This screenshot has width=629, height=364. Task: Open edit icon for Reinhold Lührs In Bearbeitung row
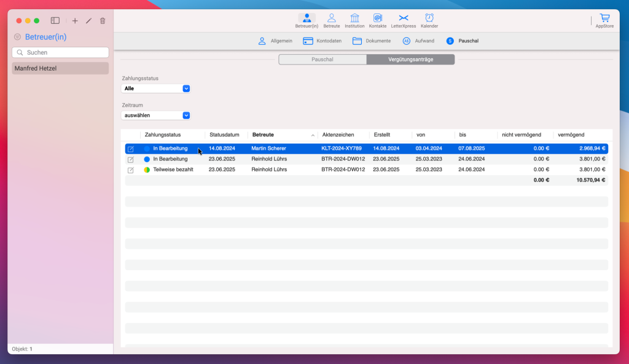[x=130, y=159]
